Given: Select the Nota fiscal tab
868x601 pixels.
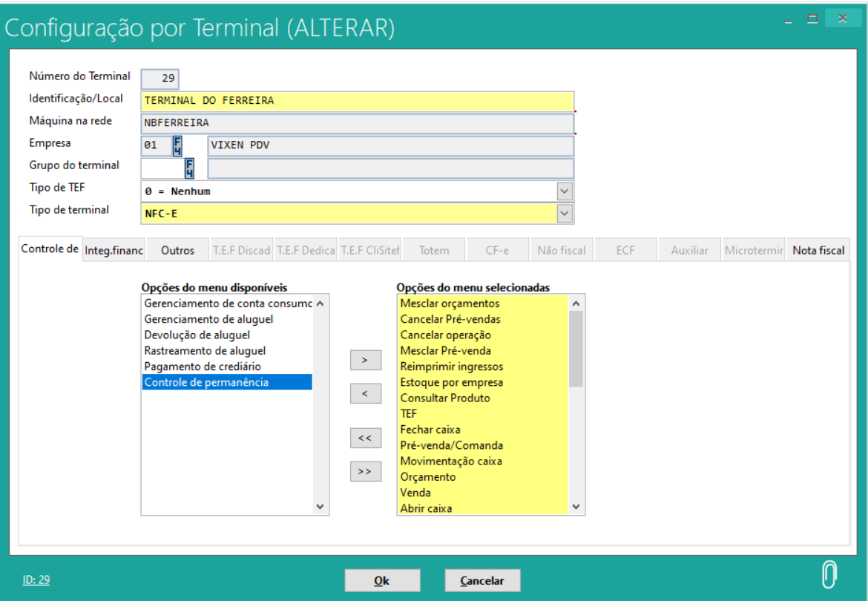Looking at the screenshot, I should click(818, 251).
